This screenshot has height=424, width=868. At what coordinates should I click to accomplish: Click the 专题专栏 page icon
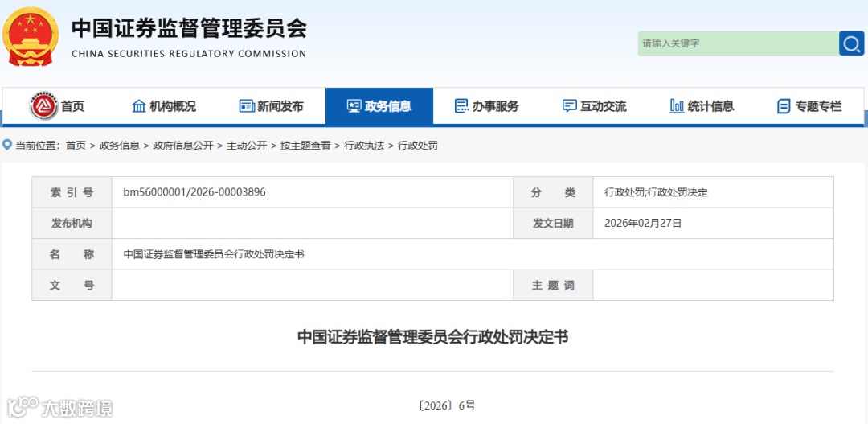[784, 106]
